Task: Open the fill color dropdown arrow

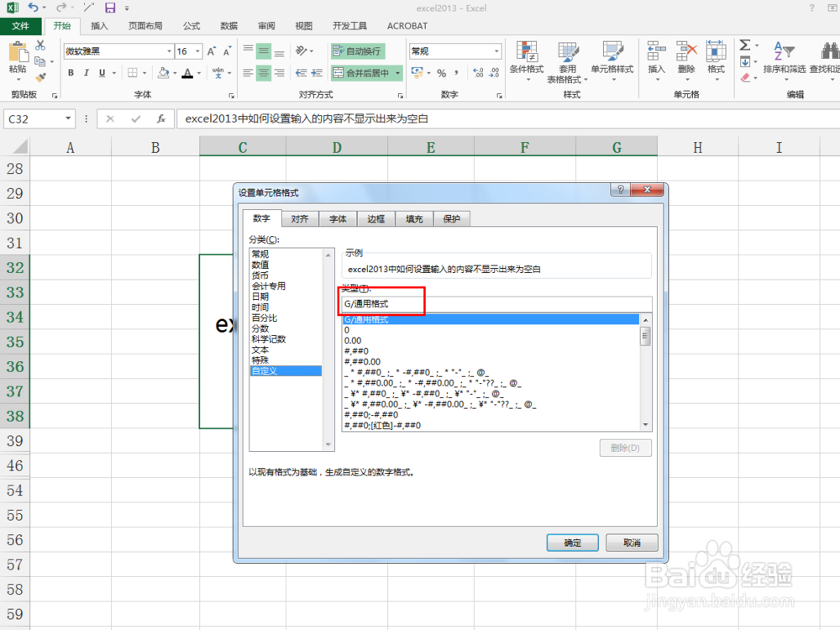Action: pos(176,73)
